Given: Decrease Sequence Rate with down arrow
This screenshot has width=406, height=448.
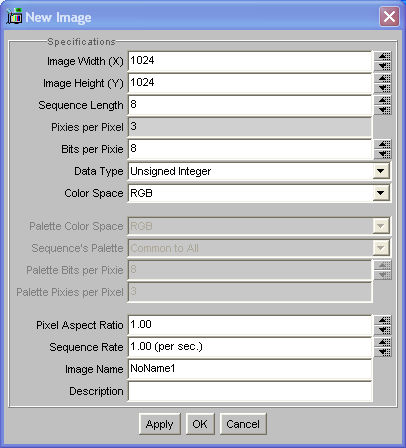Looking at the screenshot, I should tap(382, 352).
